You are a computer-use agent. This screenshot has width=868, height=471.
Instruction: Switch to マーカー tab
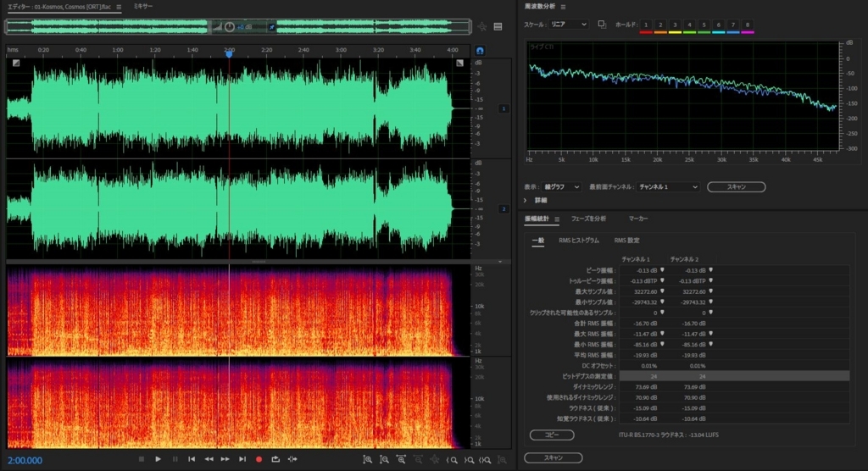click(x=637, y=219)
